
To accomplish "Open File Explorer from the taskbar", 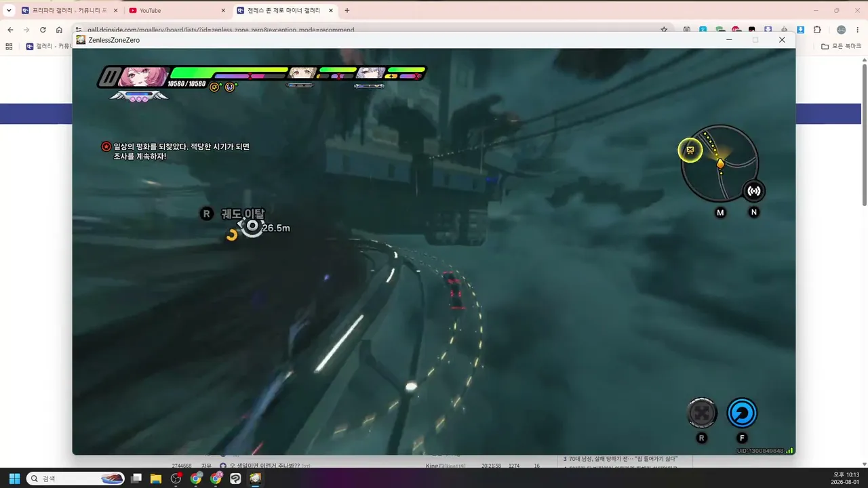I will 156,479.
